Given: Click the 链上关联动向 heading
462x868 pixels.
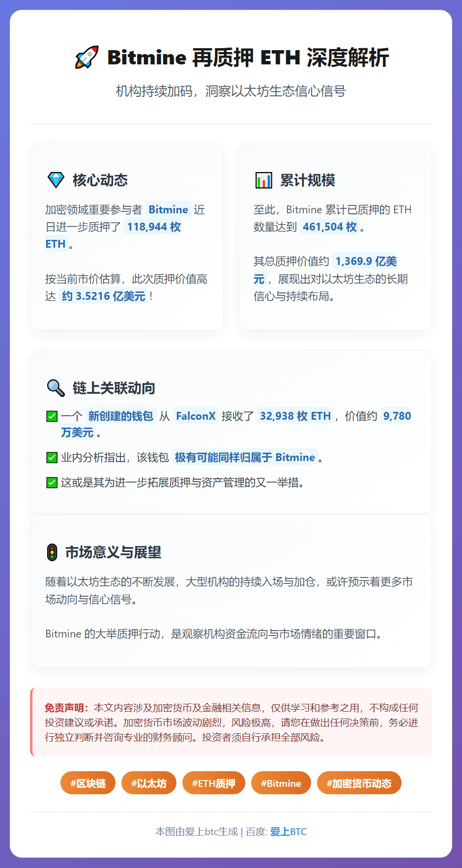Looking at the screenshot, I should 114,388.
